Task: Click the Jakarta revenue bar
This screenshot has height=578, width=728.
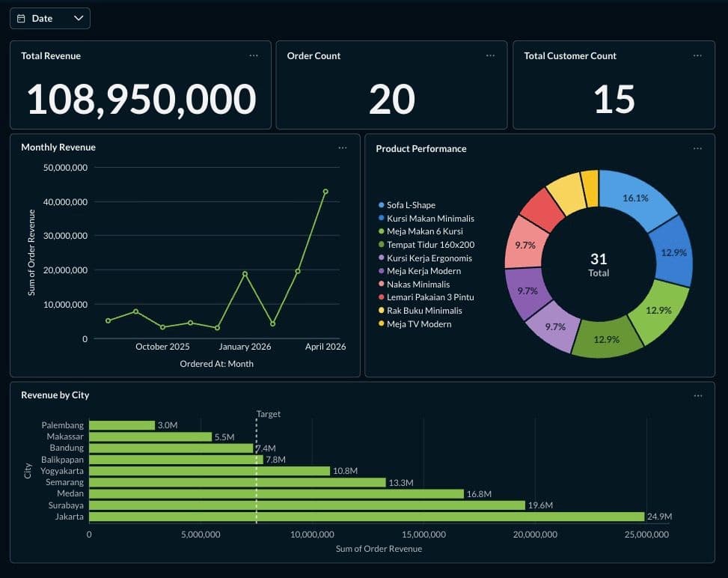Action: point(367,517)
